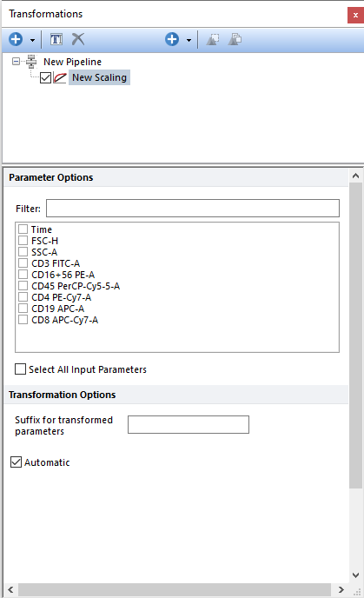Click the delete X icon in toolbar
Screen dimensions: 364x598
click(x=78, y=39)
